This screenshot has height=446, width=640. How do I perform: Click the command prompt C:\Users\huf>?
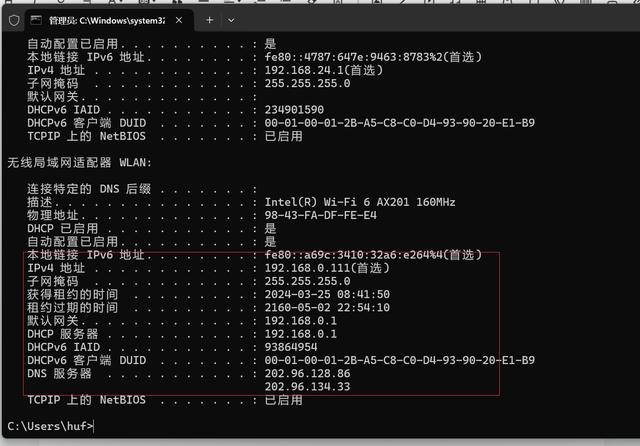point(50,426)
